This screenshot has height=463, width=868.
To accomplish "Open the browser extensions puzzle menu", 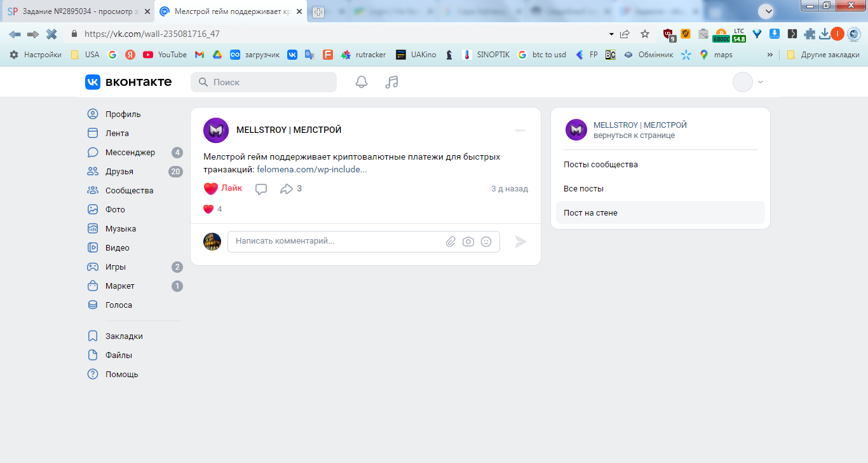I will pos(810,34).
